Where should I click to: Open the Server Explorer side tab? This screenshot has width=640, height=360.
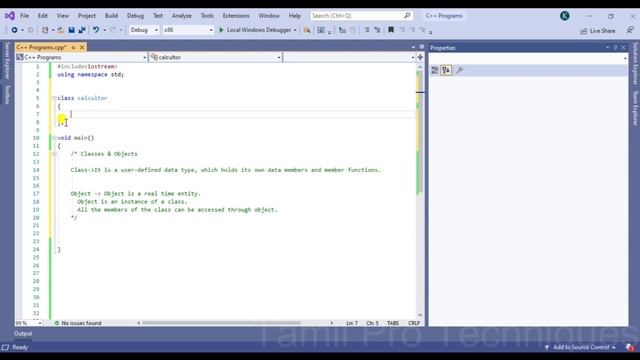(7, 61)
